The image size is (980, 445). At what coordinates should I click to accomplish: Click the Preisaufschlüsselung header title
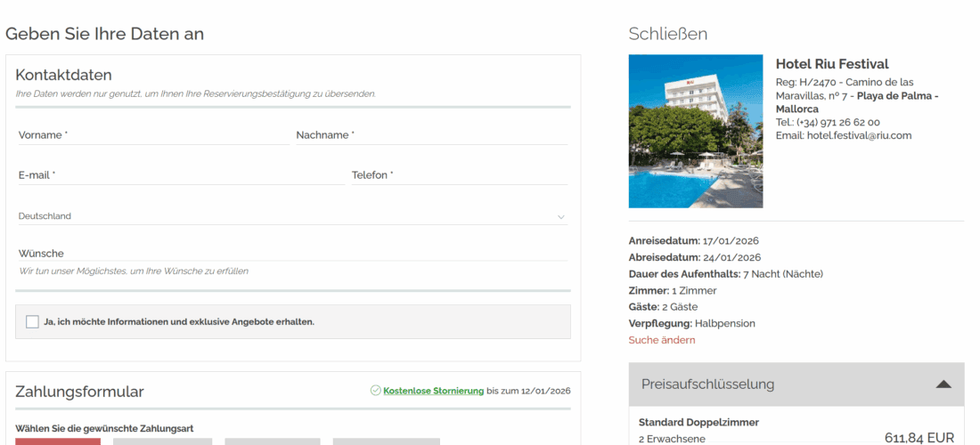(707, 384)
